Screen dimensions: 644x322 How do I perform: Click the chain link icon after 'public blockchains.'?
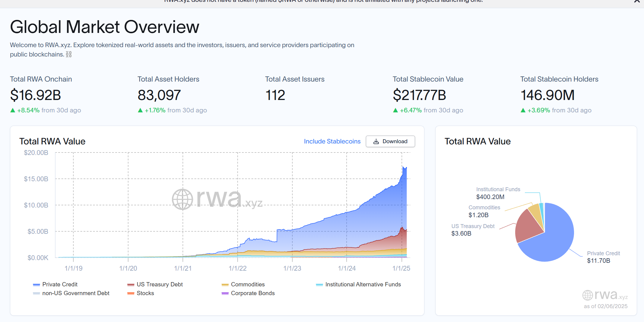pos(69,54)
